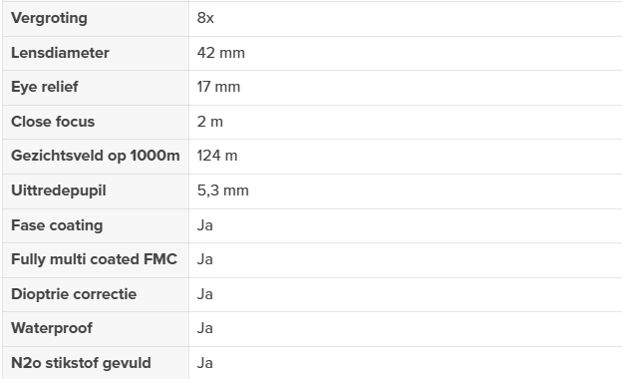Click the Waterproof label
Viewport: 622px width, 379px height.
[x=52, y=328]
